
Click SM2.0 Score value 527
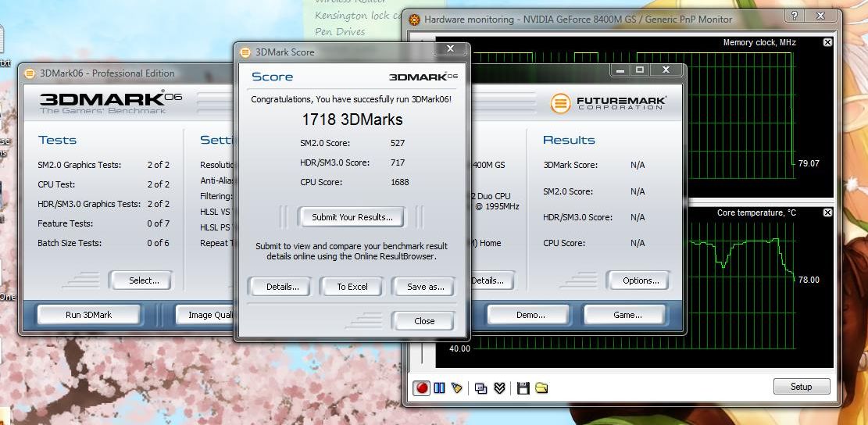pyautogui.click(x=398, y=143)
